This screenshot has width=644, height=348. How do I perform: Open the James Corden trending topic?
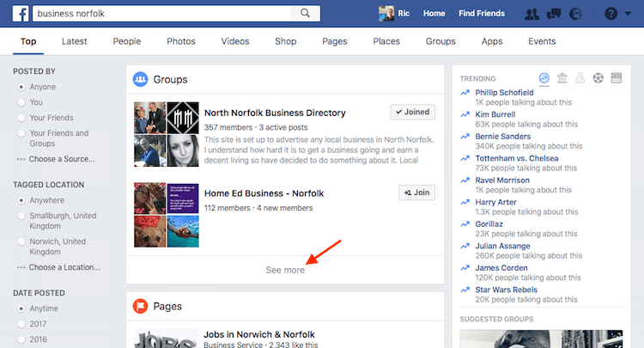pyautogui.click(x=501, y=268)
